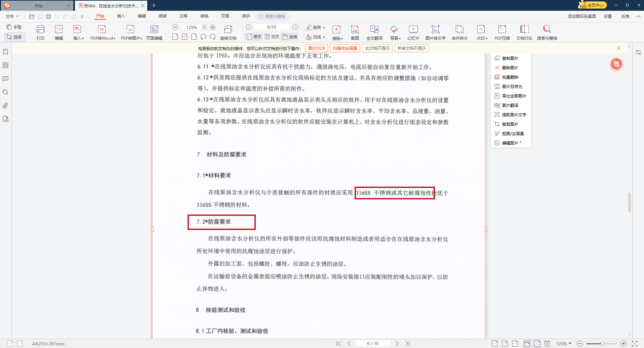Toggle 单页 single page view in ribbon
Screen dimensions: 644x348
point(254,37)
